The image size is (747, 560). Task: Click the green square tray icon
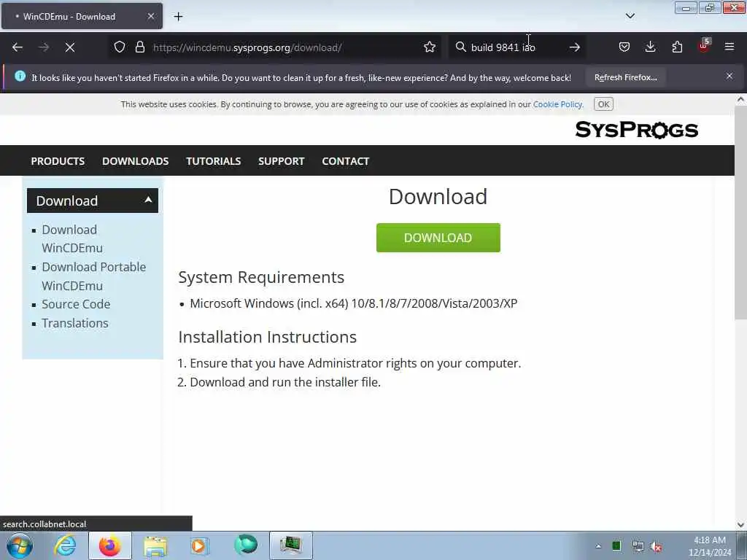616,545
